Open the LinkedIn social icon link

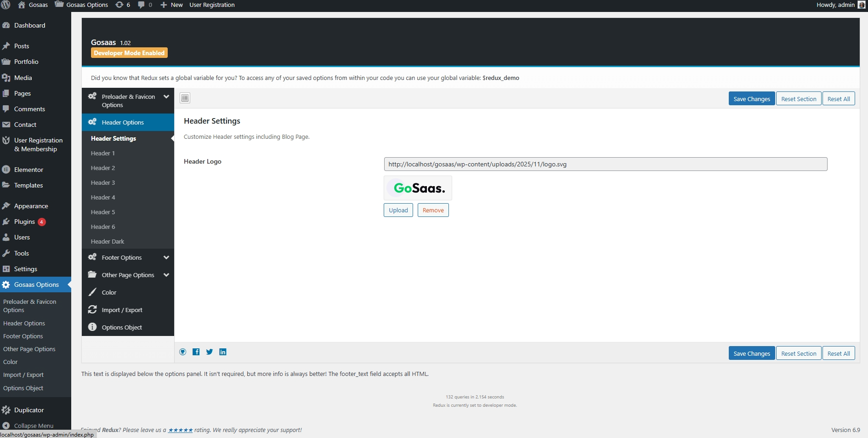[x=223, y=352]
